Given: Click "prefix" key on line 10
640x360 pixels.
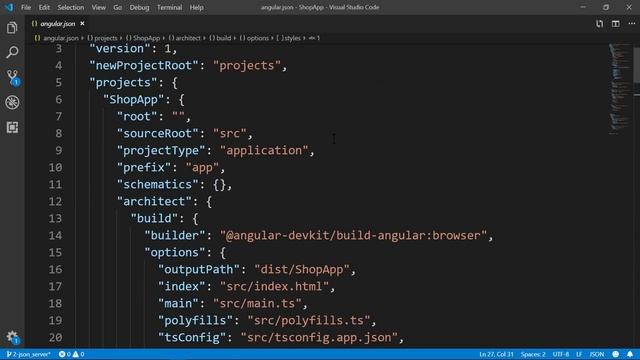Looking at the screenshot, I should click(144, 167).
